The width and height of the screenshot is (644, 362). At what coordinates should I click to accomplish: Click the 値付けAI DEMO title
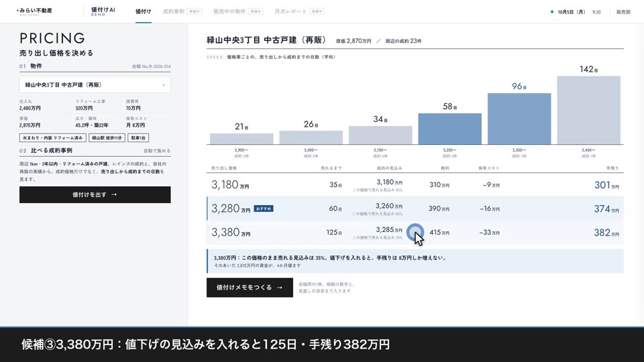click(x=103, y=11)
